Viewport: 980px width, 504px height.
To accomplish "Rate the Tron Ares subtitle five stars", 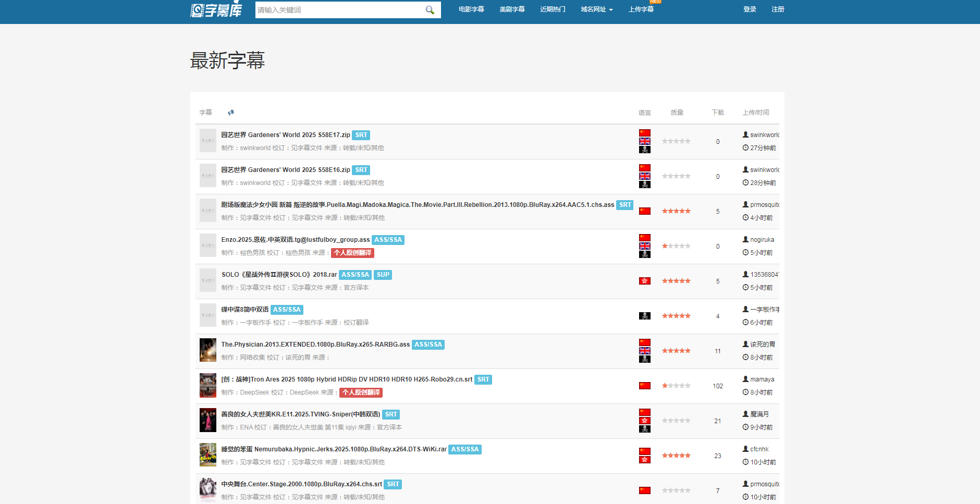I will pyautogui.click(x=688, y=385).
